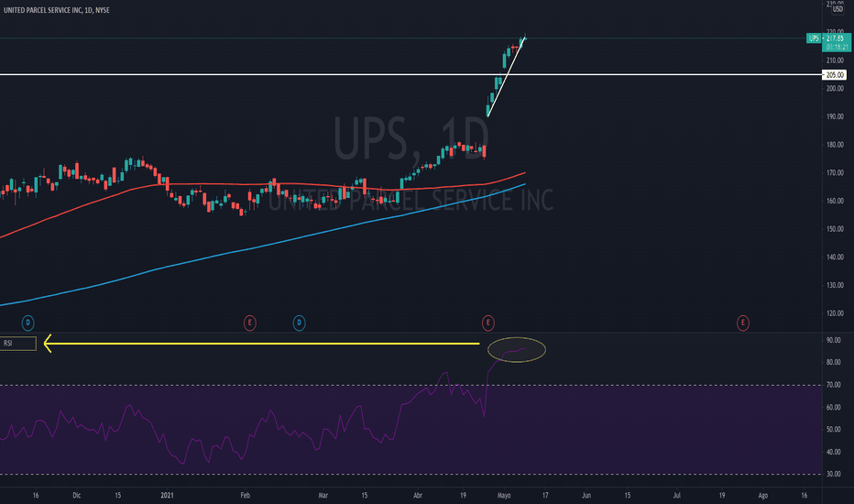Click the 200.00 price axis label
The width and height of the screenshot is (854, 504).
coord(835,88)
